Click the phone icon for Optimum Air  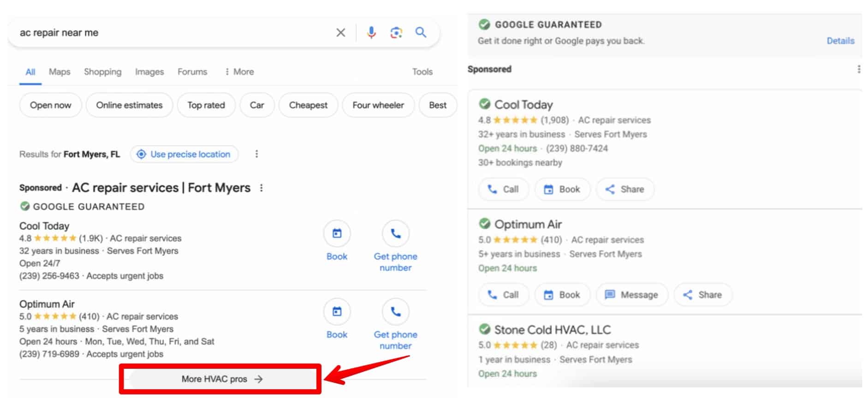(395, 312)
